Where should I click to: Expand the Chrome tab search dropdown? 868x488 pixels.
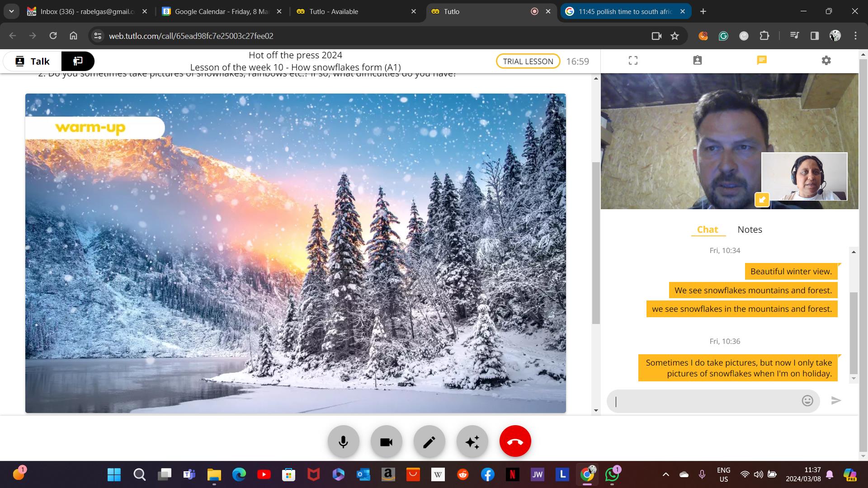point(11,11)
